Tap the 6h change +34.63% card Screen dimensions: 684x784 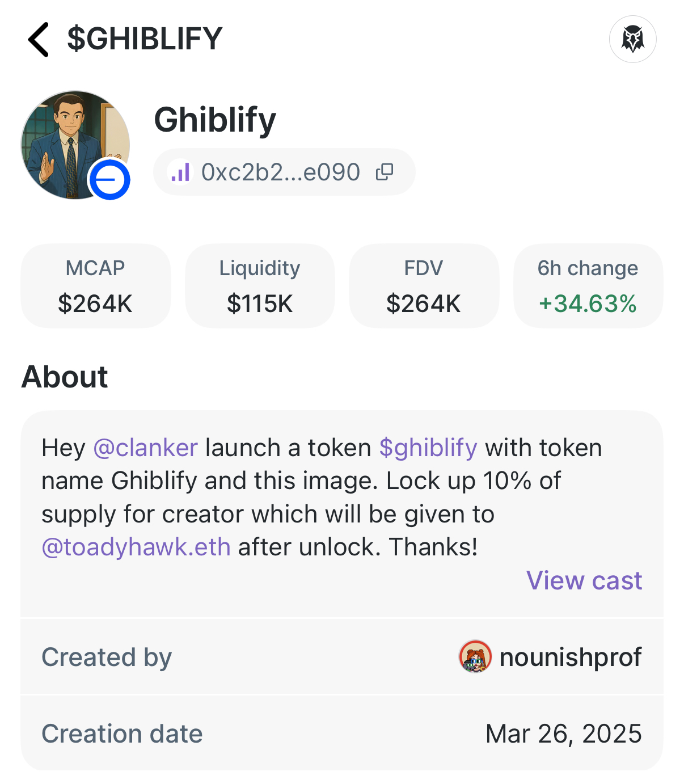click(588, 286)
